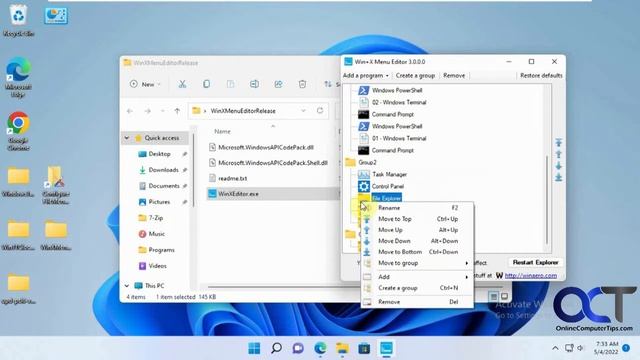
Task: Open Microsoft Edge desktop shortcut
Action: pyautogui.click(x=18, y=77)
